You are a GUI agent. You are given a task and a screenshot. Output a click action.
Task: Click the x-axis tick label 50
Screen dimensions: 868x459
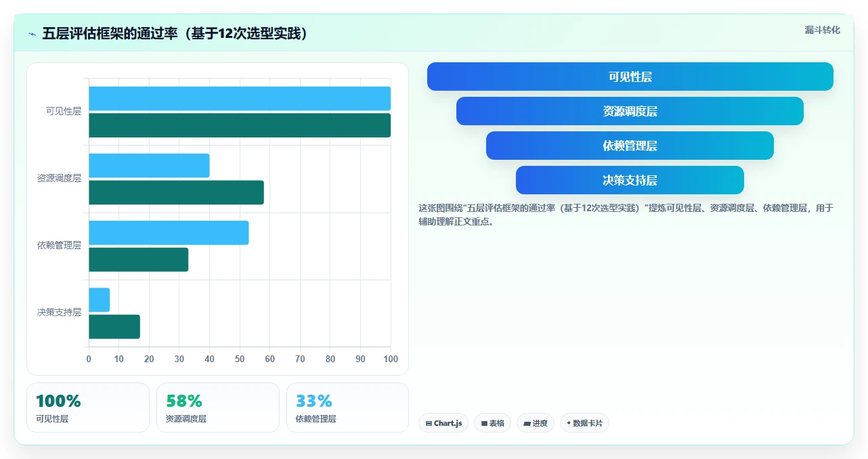tap(240, 359)
